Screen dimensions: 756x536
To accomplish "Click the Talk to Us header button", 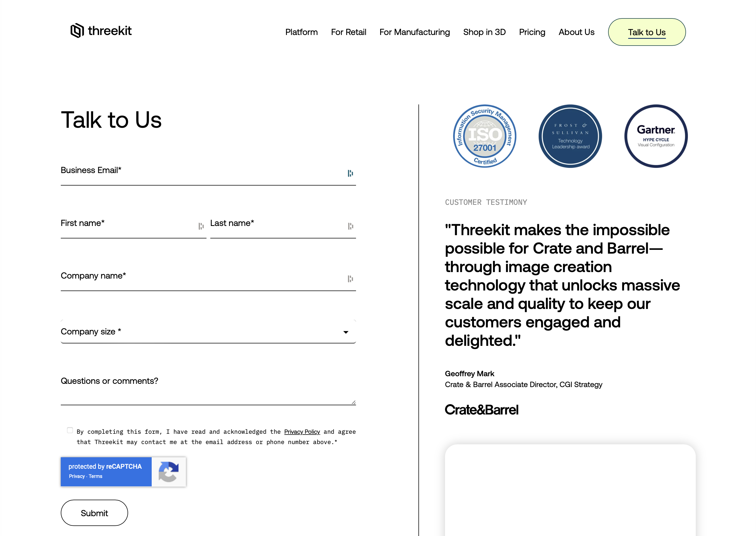I will [x=646, y=32].
